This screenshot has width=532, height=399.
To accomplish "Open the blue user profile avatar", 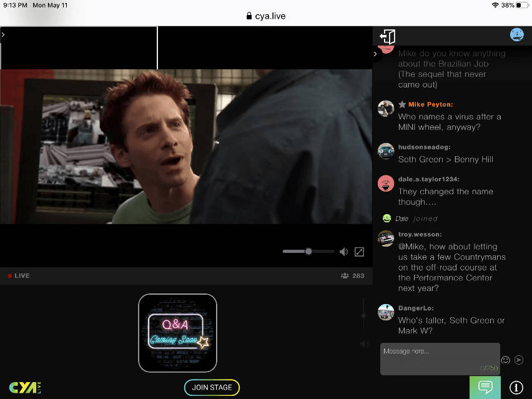I will [x=517, y=34].
